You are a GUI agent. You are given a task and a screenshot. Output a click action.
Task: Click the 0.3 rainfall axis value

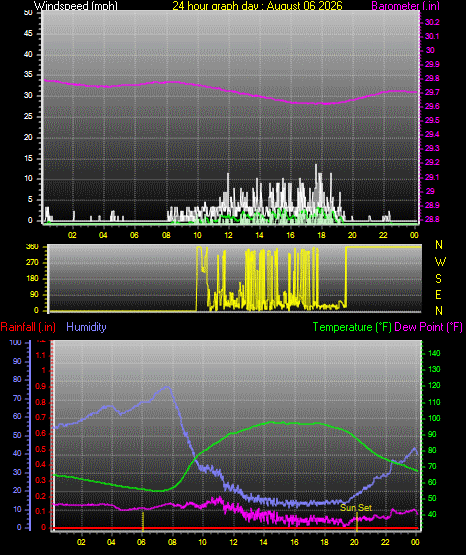[41, 480]
